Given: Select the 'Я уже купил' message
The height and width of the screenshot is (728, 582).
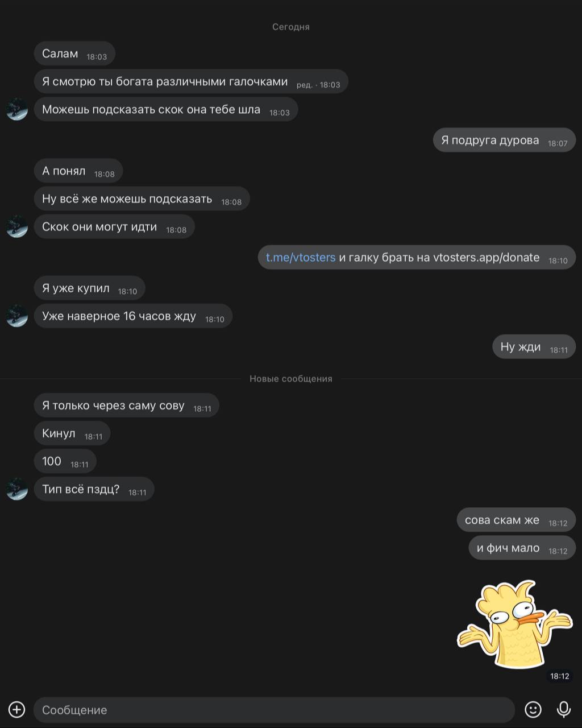Looking at the screenshot, I should coord(90,288).
